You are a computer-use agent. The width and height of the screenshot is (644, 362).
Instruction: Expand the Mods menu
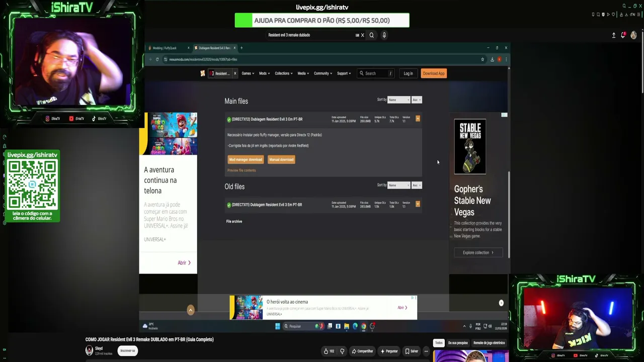[264, 73]
